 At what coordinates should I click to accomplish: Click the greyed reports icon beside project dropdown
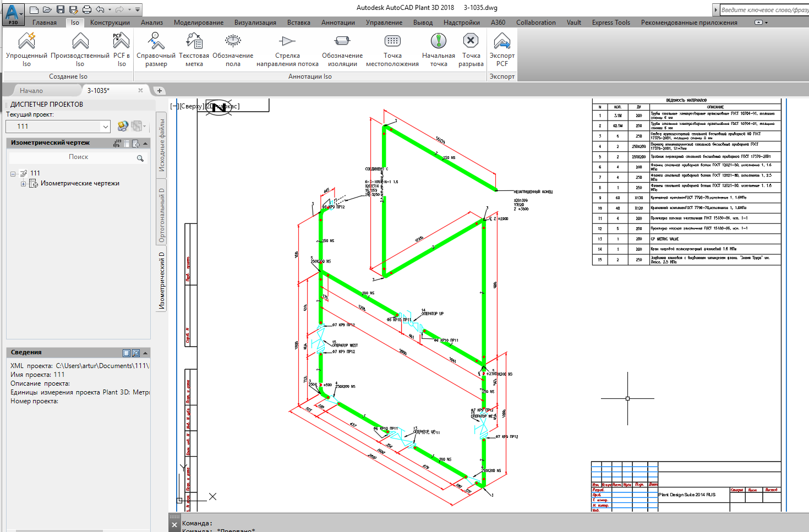[x=137, y=127]
